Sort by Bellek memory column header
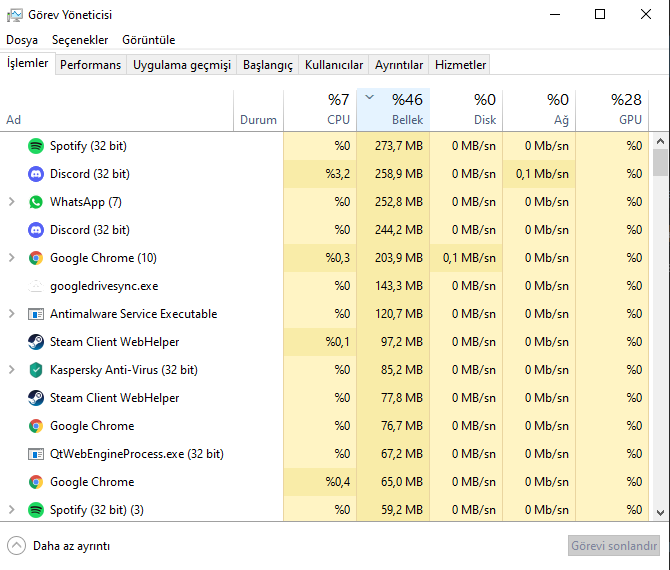Image resolution: width=670 pixels, height=570 pixels. [x=393, y=110]
